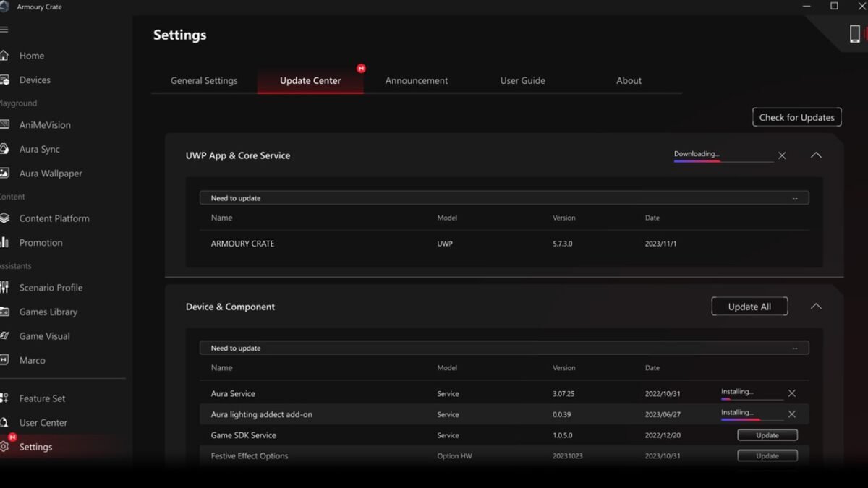The width and height of the screenshot is (868, 488).
Task: Click the Update All button
Action: [749, 307]
